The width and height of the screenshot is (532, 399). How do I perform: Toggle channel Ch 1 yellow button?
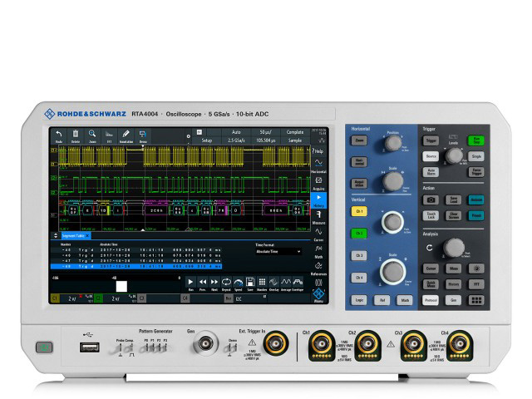click(359, 211)
